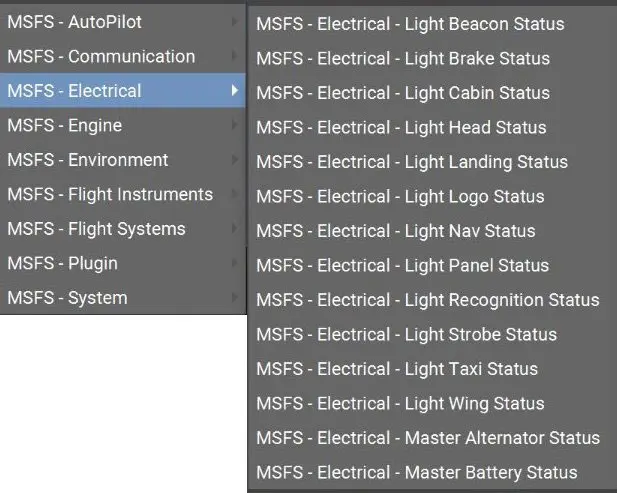Expand the MSFS - AutoPilot submenu arrow
This screenshot has height=493, width=617.
235,22
